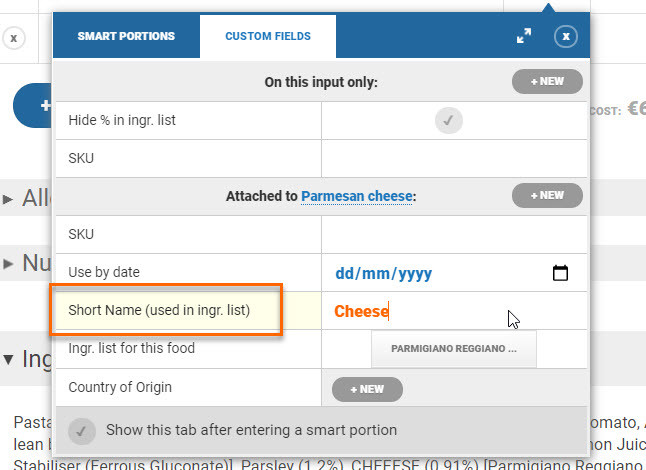Viewport: 646px width, 470px height.
Task: Toggle Hide % in ingr. list checkbox
Action: [449, 121]
